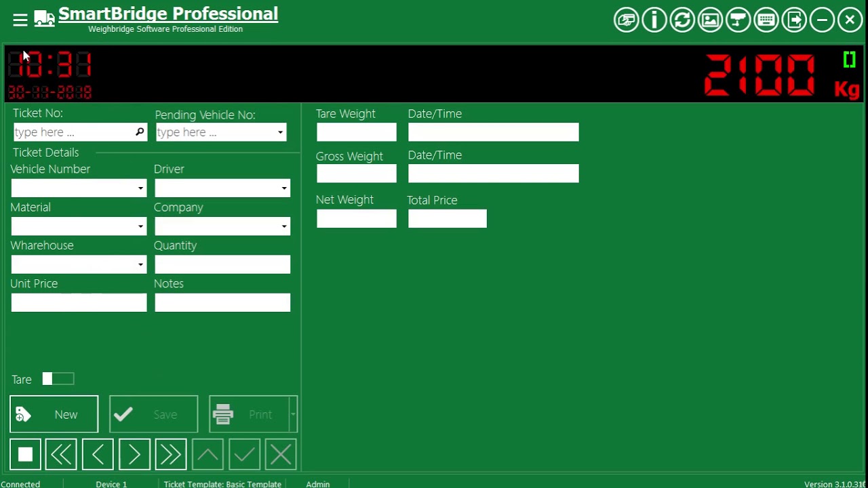Open the on-screen keyboard icon
This screenshot has width=868, height=488.
(x=766, y=20)
